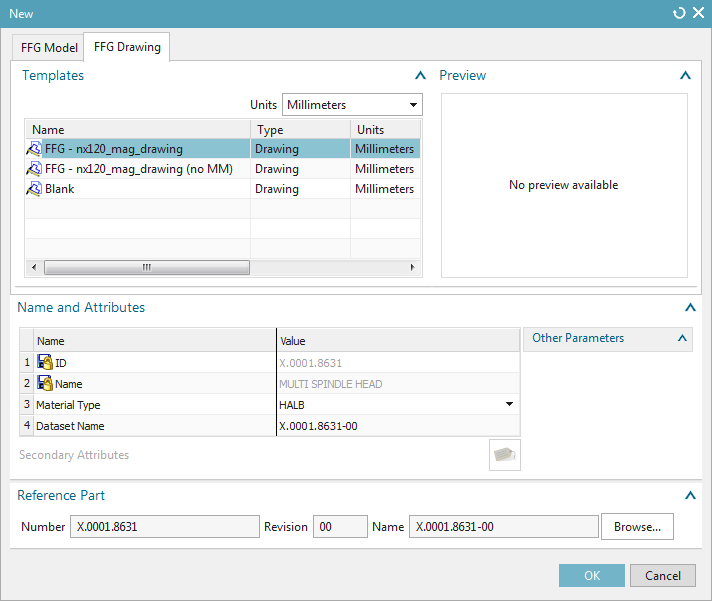Screen dimensions: 712x601
Task: Collapse the Templates section
Action: pos(420,75)
